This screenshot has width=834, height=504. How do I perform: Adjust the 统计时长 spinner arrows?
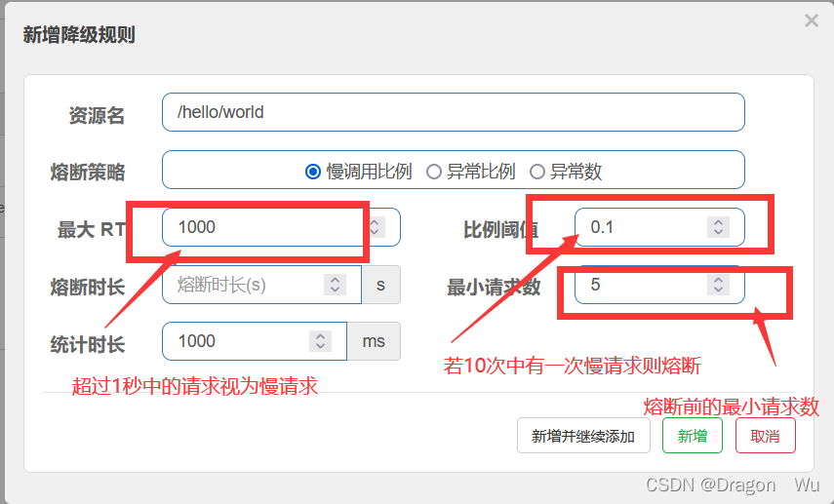pos(320,341)
